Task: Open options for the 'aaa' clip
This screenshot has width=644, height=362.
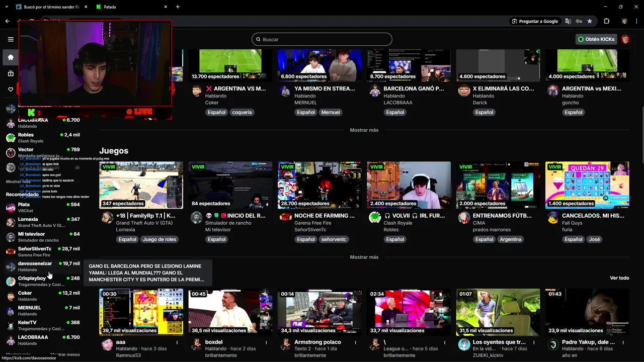Action: click(x=177, y=342)
